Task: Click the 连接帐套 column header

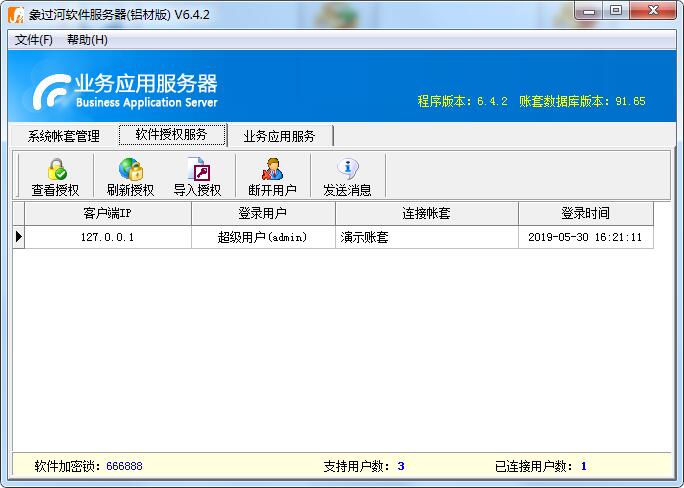Action: pyautogui.click(x=427, y=213)
